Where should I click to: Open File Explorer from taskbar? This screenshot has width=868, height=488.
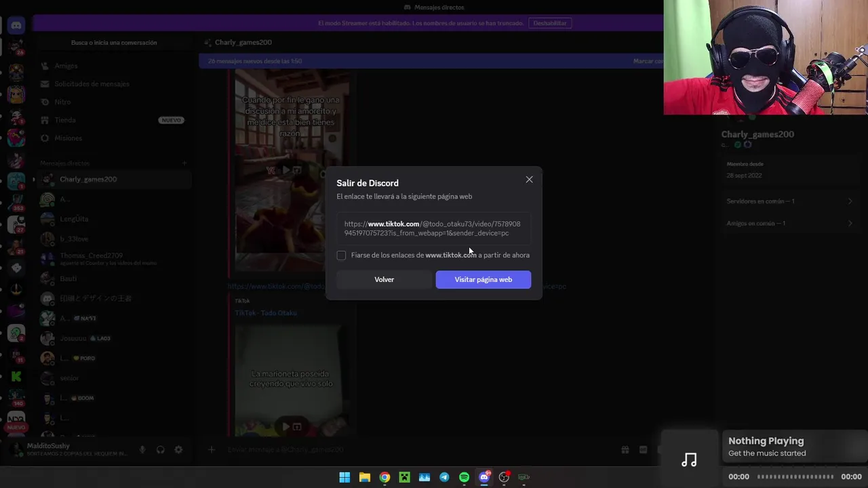click(364, 477)
